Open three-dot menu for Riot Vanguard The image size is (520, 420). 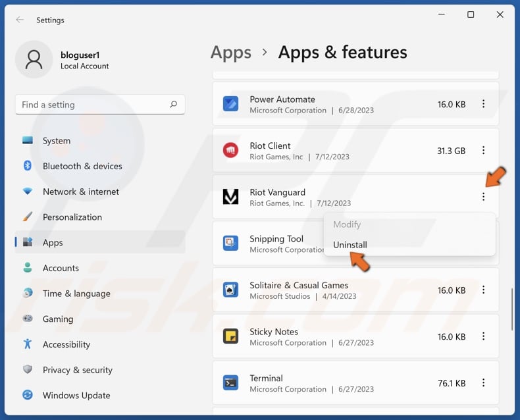click(x=484, y=197)
